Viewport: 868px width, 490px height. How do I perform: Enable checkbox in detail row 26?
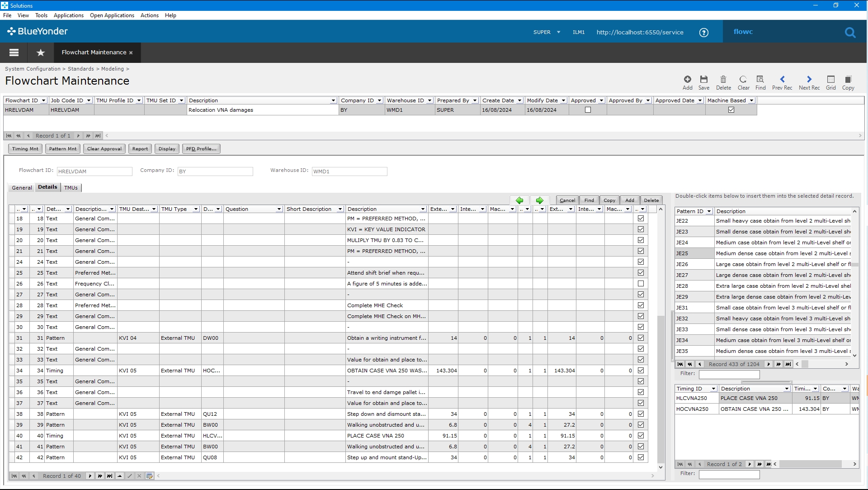(641, 284)
